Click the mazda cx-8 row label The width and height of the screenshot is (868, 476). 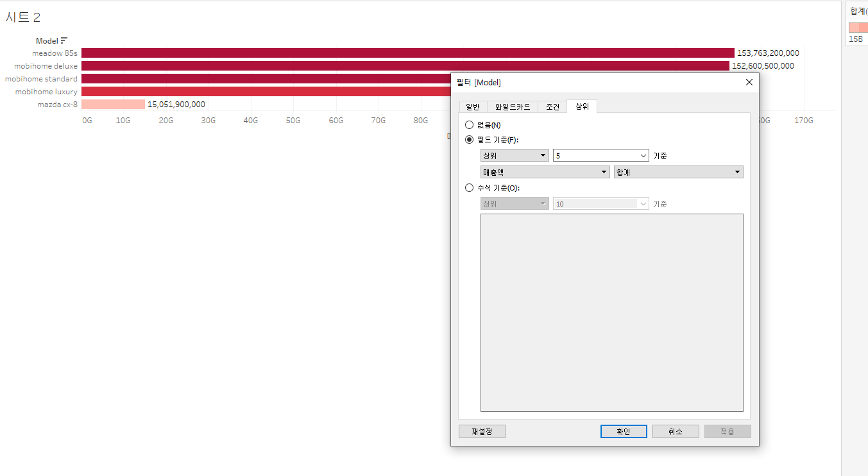[57, 105]
